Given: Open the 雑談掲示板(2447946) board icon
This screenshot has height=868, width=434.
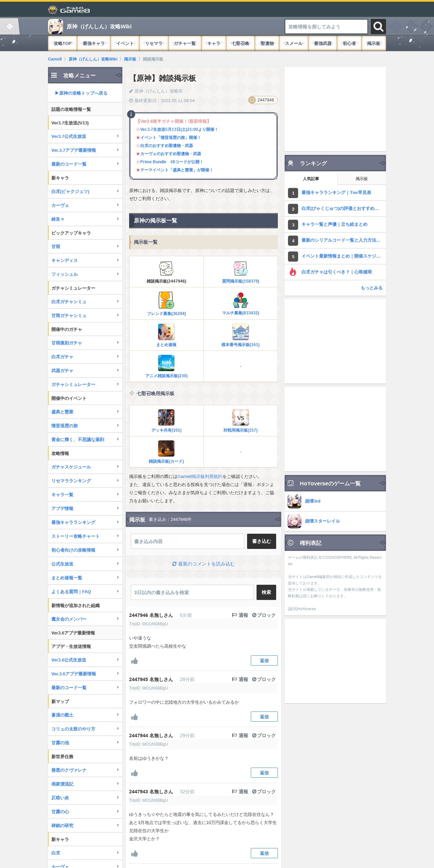Looking at the screenshot, I should 166,269.
